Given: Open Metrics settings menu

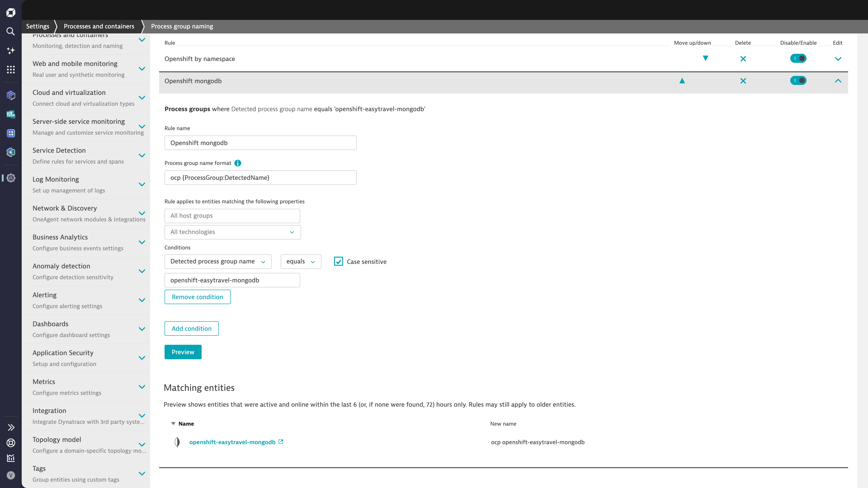Looking at the screenshot, I should (86, 387).
